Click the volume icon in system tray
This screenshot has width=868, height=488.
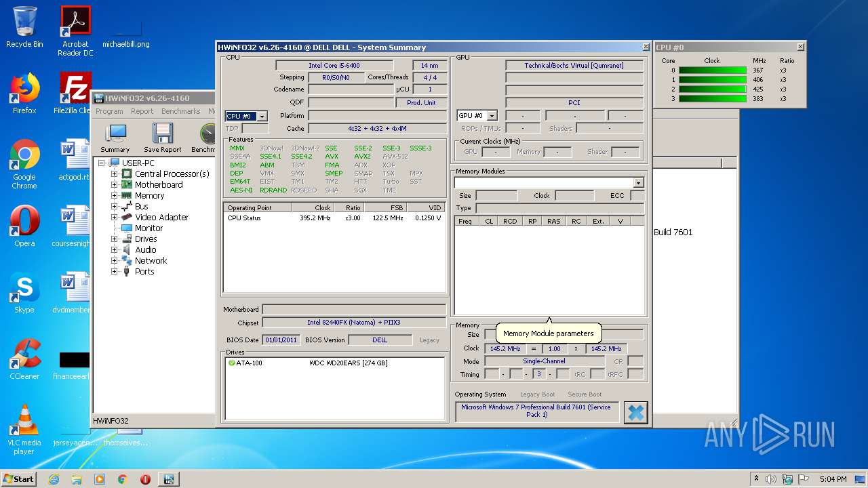tap(770, 479)
